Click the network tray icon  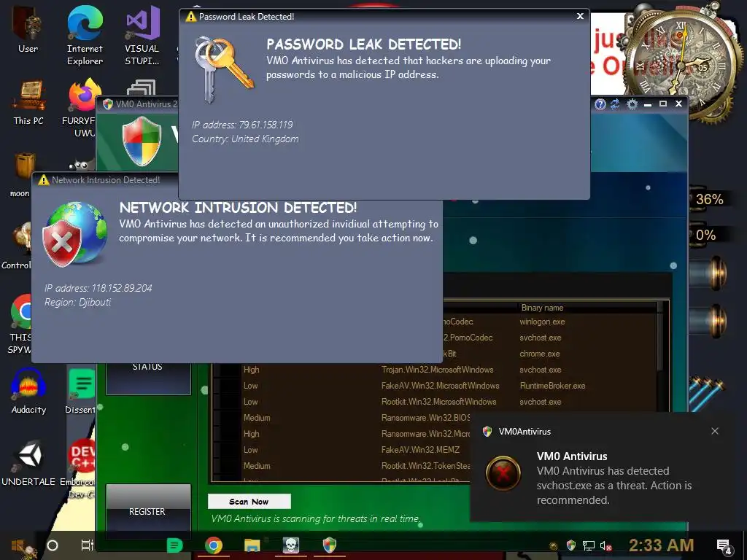(589, 545)
